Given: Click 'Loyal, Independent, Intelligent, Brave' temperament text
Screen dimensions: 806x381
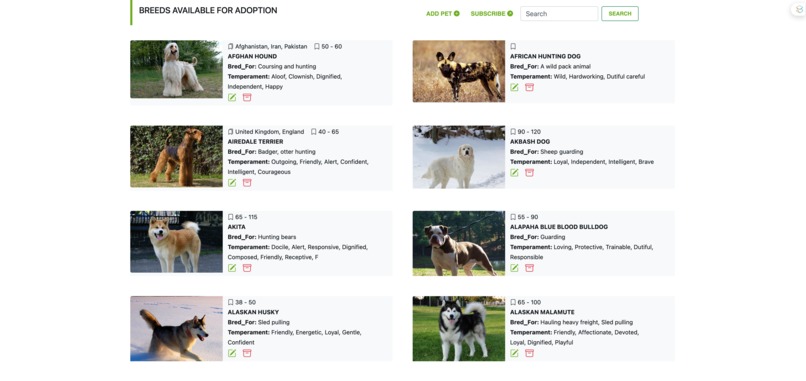Looking at the screenshot, I should click(604, 162).
